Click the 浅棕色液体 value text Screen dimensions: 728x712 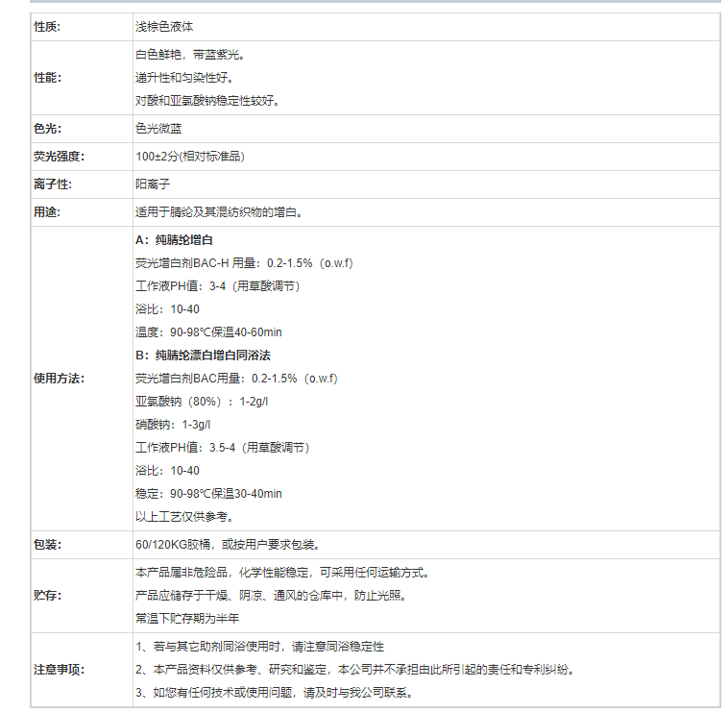170,27
